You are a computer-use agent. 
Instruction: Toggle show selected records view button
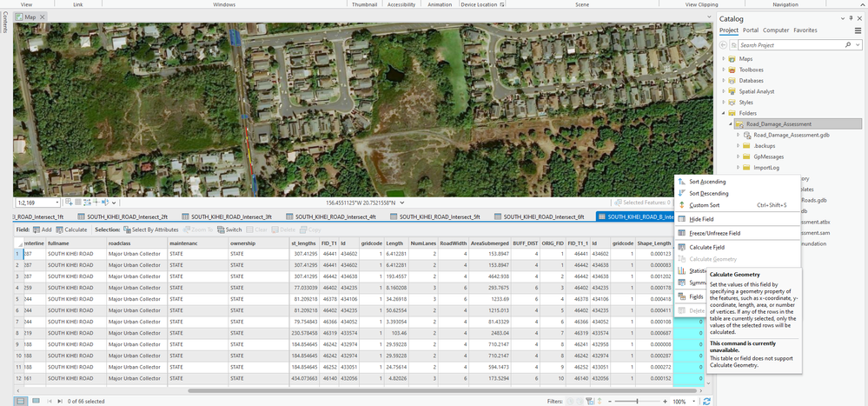coord(35,401)
